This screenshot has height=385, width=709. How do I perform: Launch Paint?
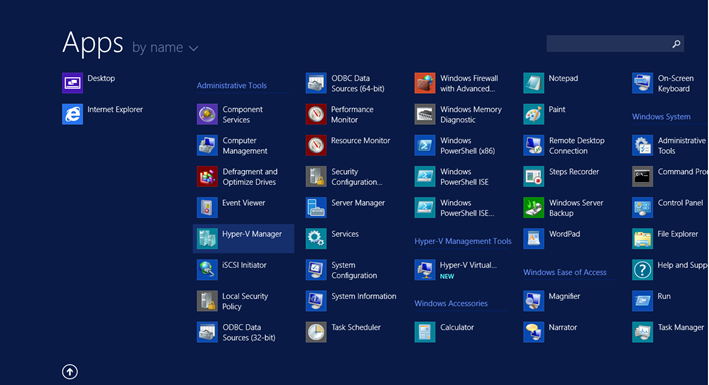tap(544, 114)
